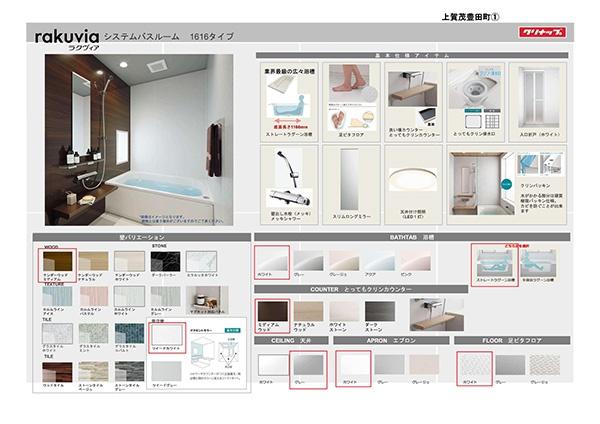Click the 上賀茂豊田町① location text
Image resolution: width=600 pixels, height=424 pixels.
(x=470, y=17)
